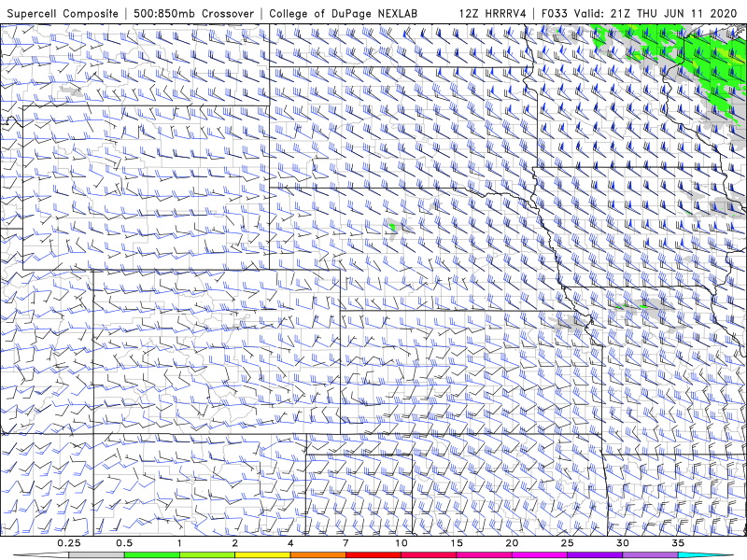Pick the bright green colorbar segment
This screenshot has height=560, width=747.
pos(152,555)
